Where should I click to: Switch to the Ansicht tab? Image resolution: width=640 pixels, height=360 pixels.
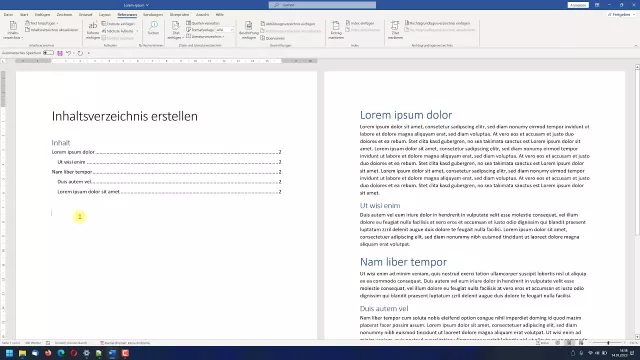pos(202,14)
